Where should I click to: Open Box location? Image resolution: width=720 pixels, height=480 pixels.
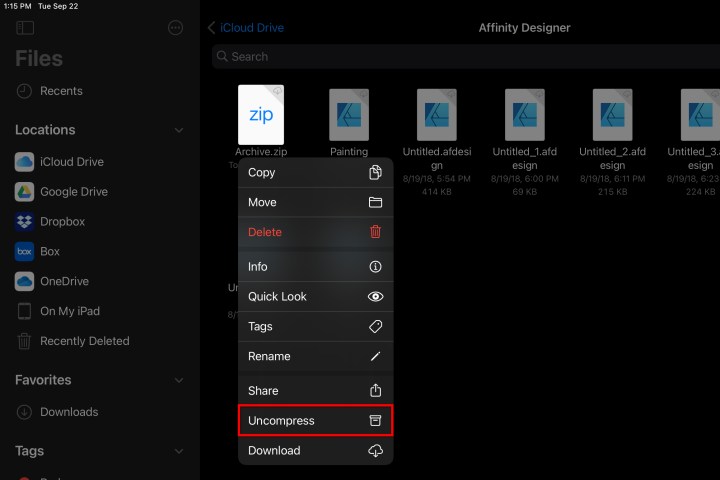coord(37,251)
